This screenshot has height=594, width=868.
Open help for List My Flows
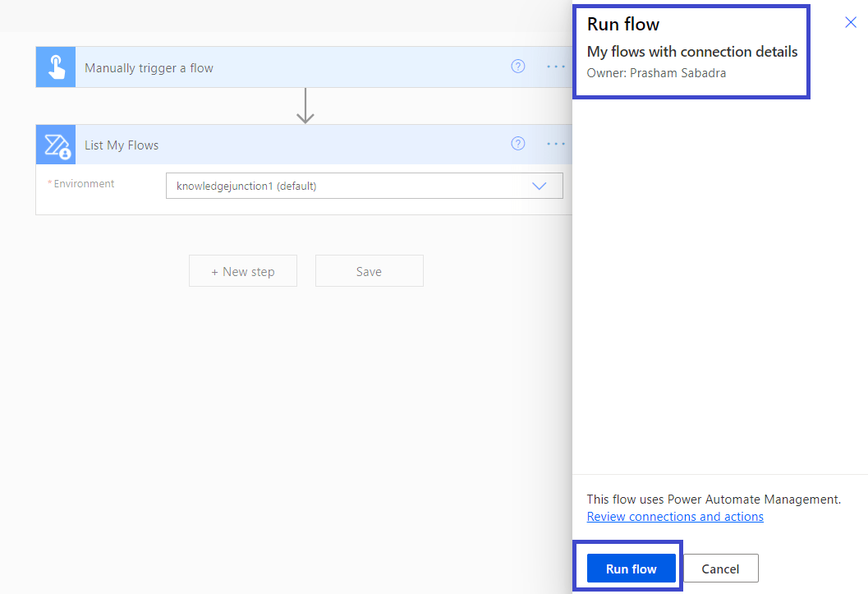coord(517,144)
